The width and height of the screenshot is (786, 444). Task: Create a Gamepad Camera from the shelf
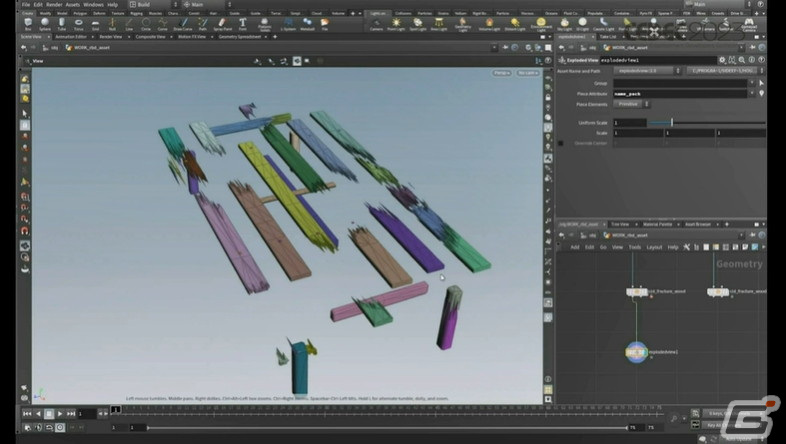click(749, 24)
